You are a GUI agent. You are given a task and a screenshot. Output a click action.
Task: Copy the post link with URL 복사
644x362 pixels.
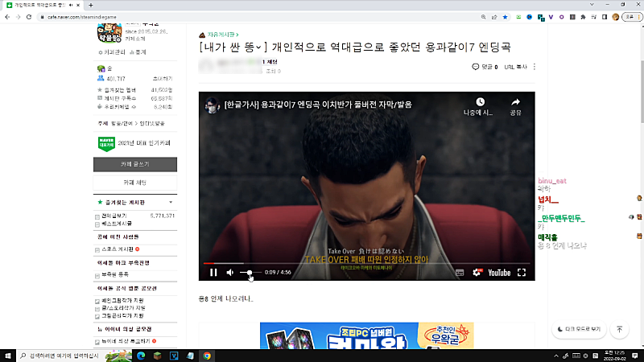[x=515, y=67]
